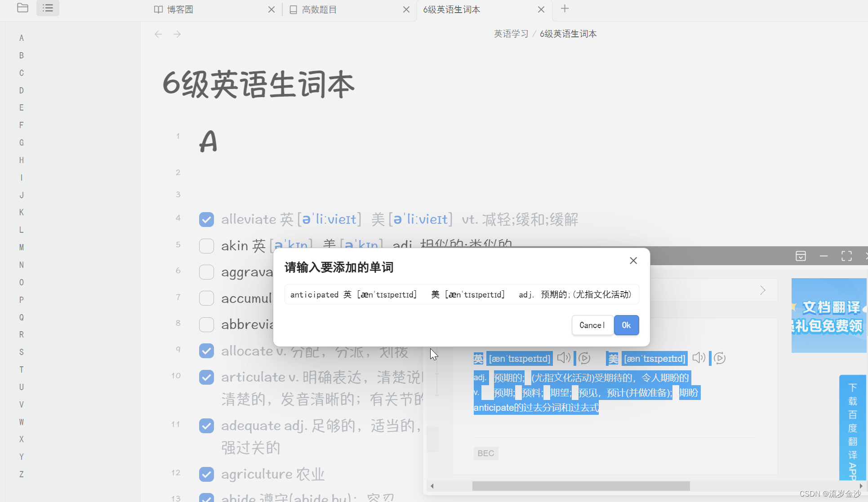Play British pronunciation speaker icon
Screen dimensions: 868x502
click(x=564, y=358)
